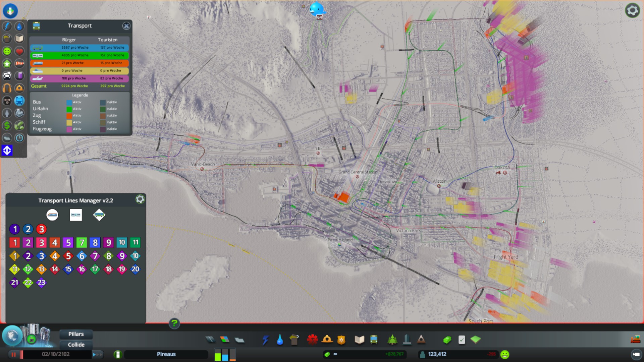Click the city name field Pireaus
The image size is (644, 362).
166,354
